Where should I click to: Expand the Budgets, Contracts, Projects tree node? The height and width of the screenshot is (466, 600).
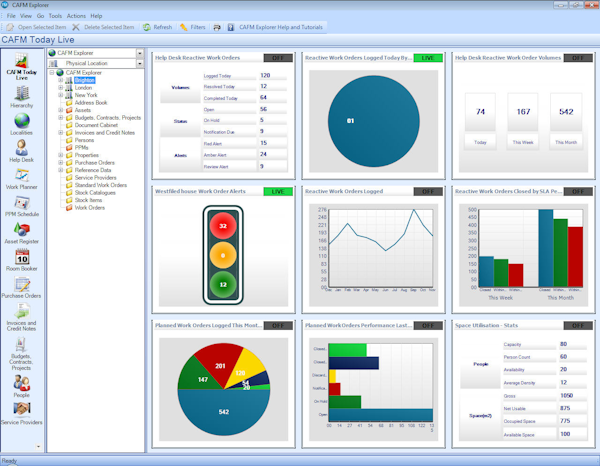(60, 117)
